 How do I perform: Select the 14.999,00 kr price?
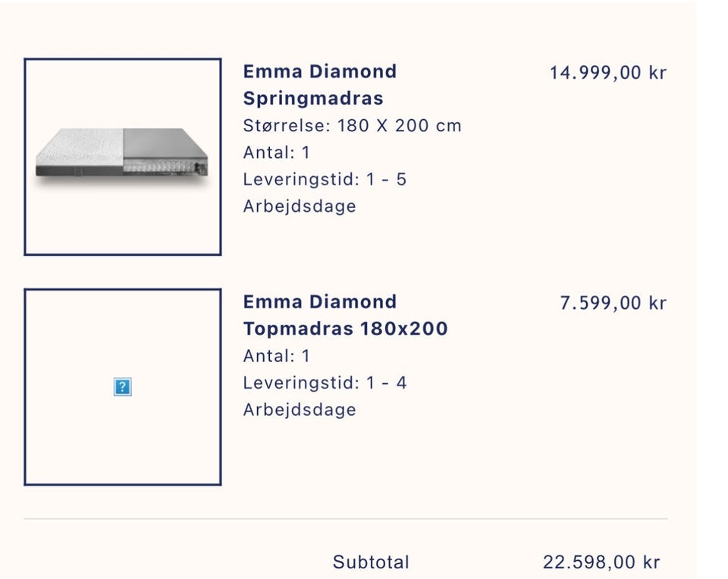(x=607, y=73)
